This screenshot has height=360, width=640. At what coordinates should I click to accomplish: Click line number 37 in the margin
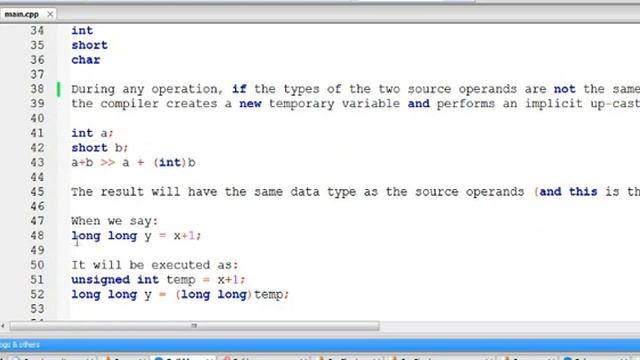[x=37, y=75]
